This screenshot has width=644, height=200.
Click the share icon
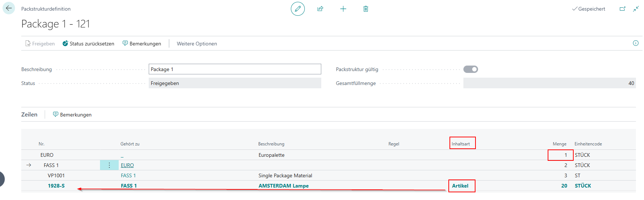321,9
